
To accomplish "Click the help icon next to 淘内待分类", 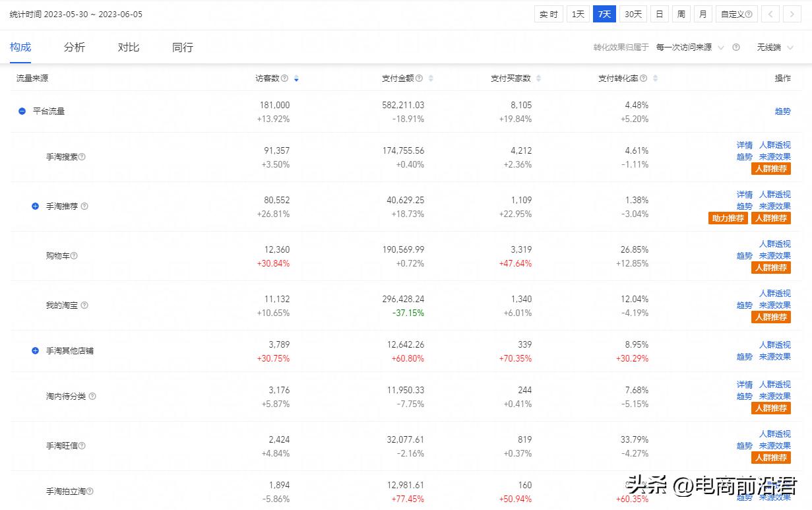I will [92, 396].
